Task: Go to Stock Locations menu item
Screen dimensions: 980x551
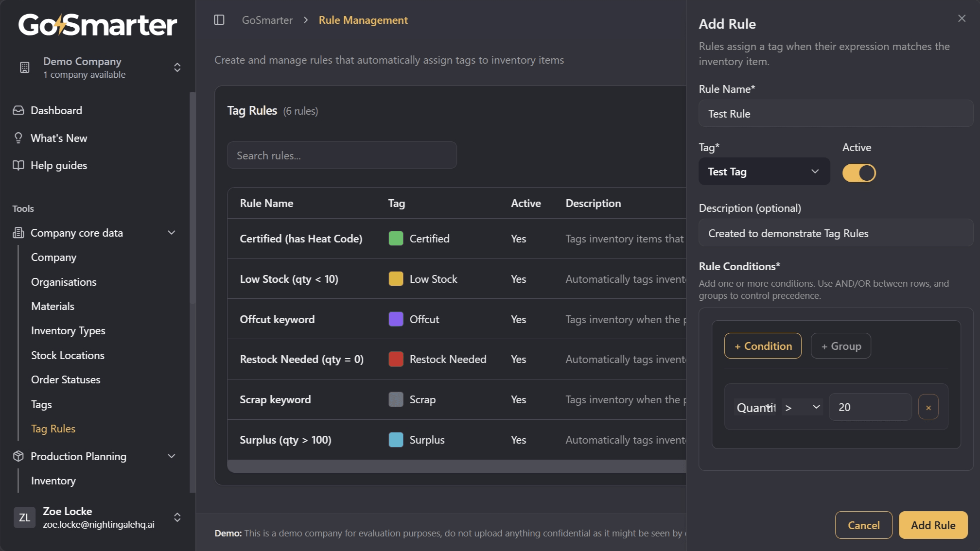Action: click(68, 355)
